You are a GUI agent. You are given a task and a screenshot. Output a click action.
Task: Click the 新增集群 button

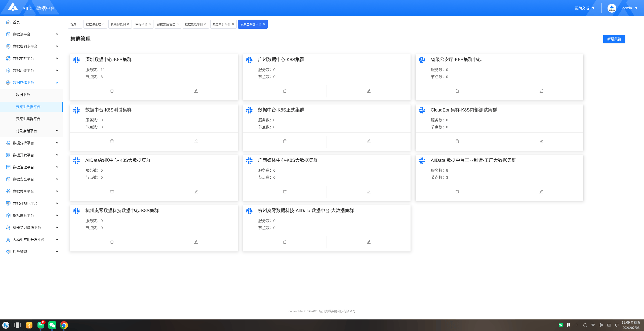click(x=614, y=39)
